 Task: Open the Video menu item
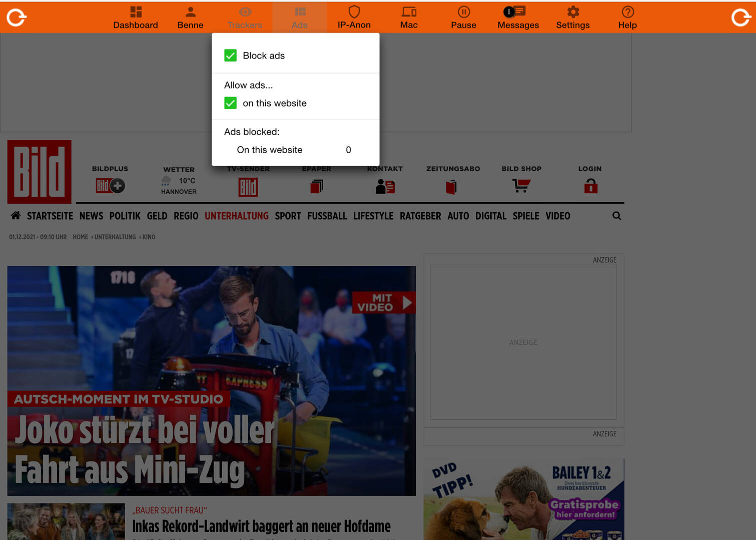(x=558, y=216)
